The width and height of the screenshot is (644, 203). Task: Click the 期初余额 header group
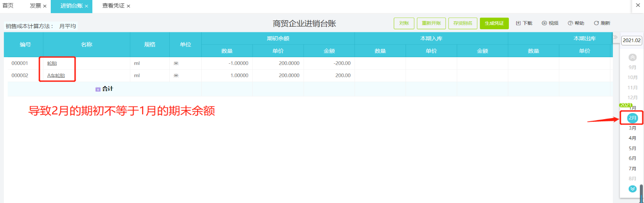pyautogui.click(x=278, y=38)
